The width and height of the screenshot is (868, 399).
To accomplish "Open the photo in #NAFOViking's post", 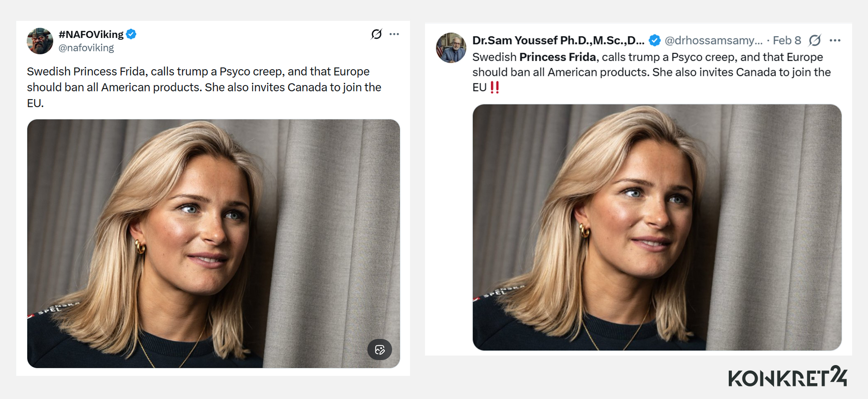I will click(213, 243).
